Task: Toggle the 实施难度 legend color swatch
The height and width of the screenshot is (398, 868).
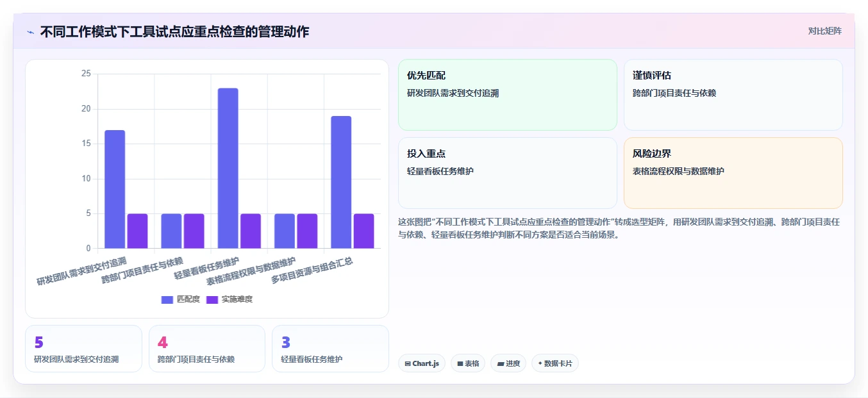Action: coord(212,299)
